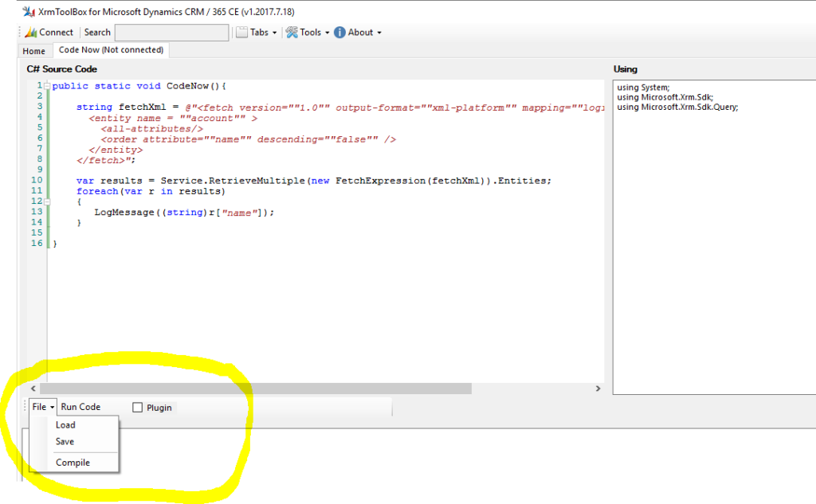Click the '<entity name' code line

[x=173, y=118]
